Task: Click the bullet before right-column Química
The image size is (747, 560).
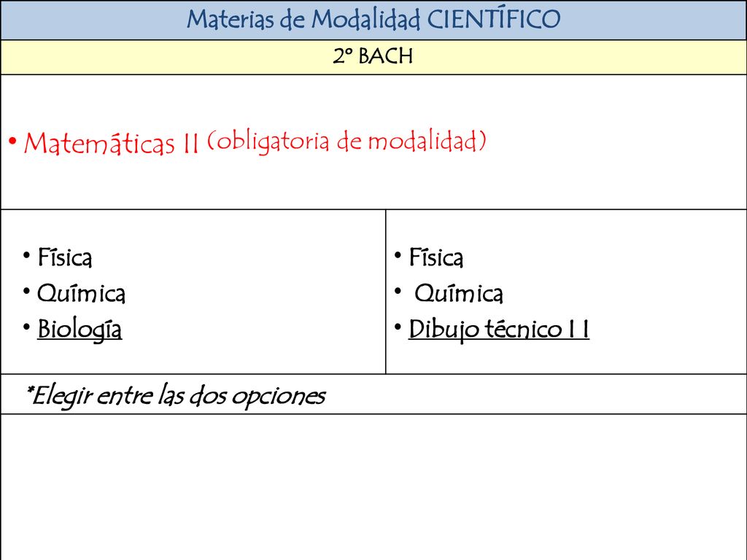Action: pyautogui.click(x=398, y=291)
